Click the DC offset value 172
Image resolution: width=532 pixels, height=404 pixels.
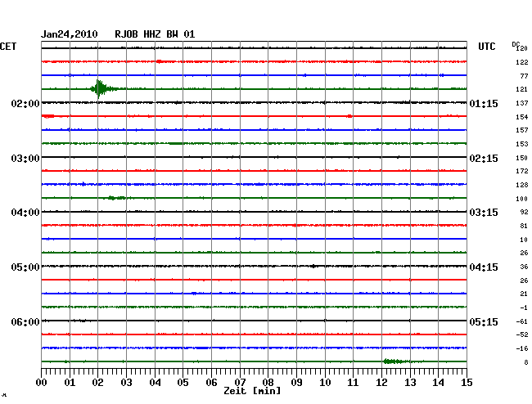[x=522, y=171]
